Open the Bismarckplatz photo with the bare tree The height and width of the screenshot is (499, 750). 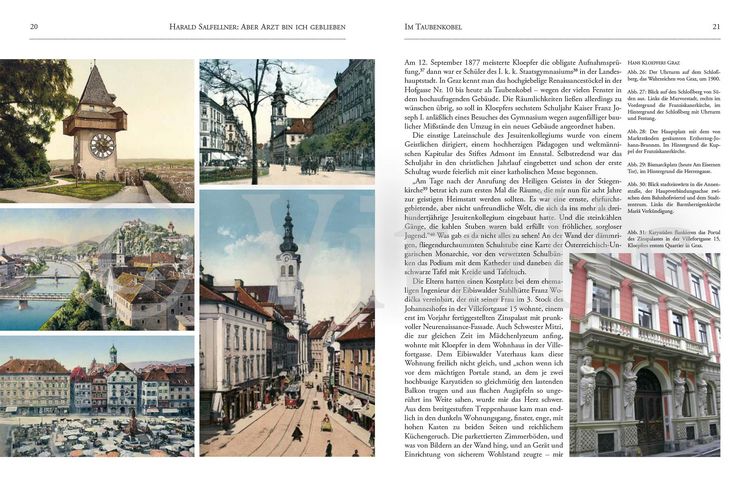(x=287, y=122)
